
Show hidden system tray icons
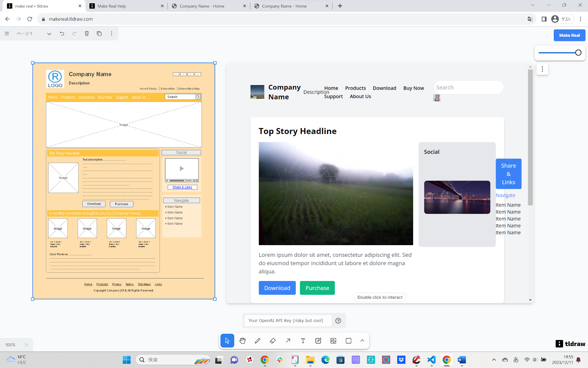(x=494, y=360)
